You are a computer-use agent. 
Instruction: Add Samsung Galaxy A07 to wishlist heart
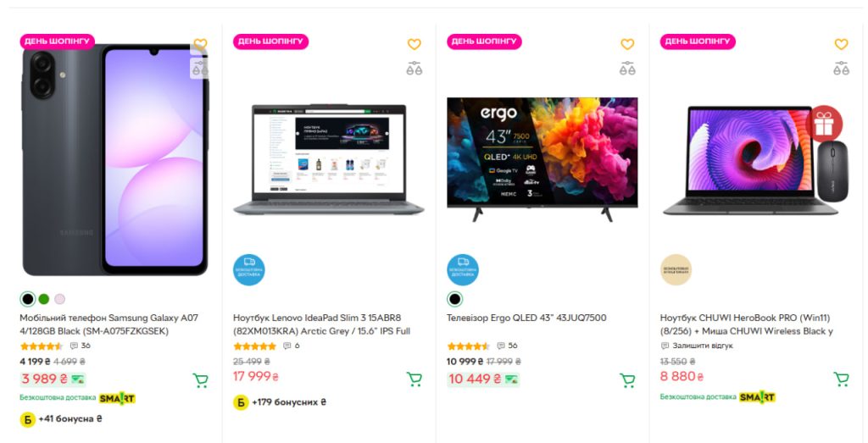[x=200, y=44]
